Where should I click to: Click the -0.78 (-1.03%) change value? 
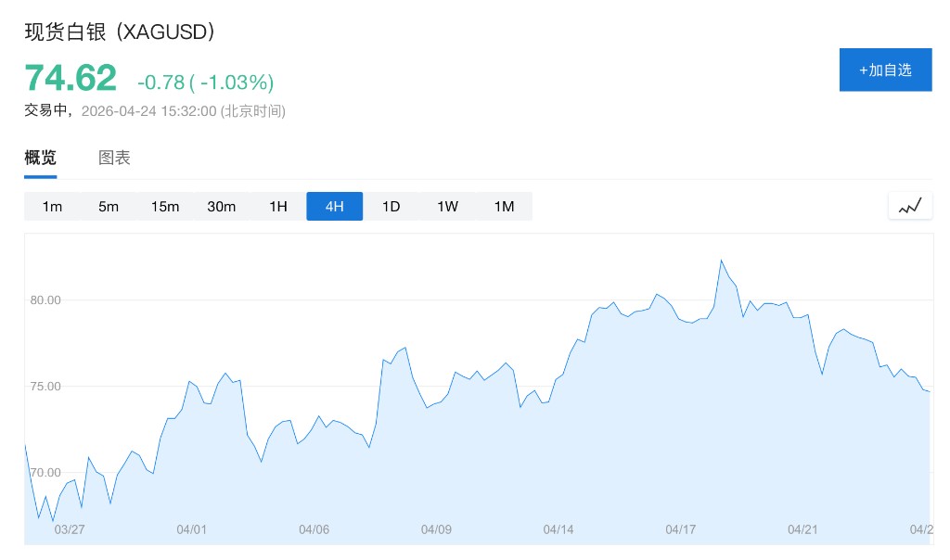(205, 83)
